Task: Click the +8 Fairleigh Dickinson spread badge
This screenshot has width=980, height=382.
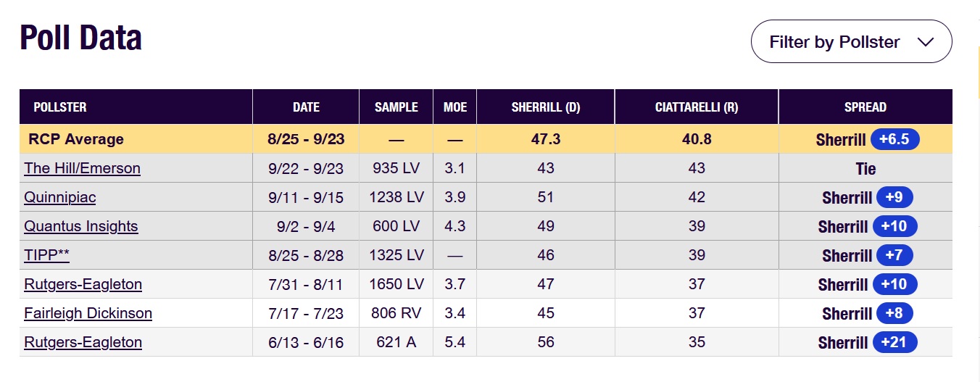Action: [x=894, y=313]
